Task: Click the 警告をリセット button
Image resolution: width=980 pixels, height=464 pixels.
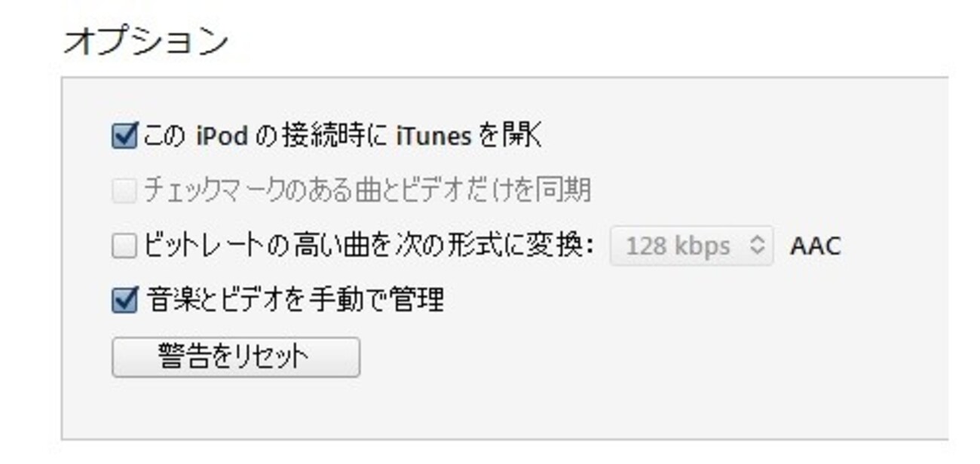Action: (x=236, y=356)
